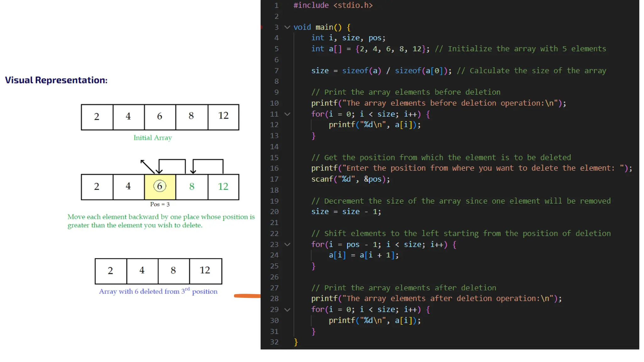Click the #include <stdio.h> line
The height and width of the screenshot is (362, 644).
(333, 5)
